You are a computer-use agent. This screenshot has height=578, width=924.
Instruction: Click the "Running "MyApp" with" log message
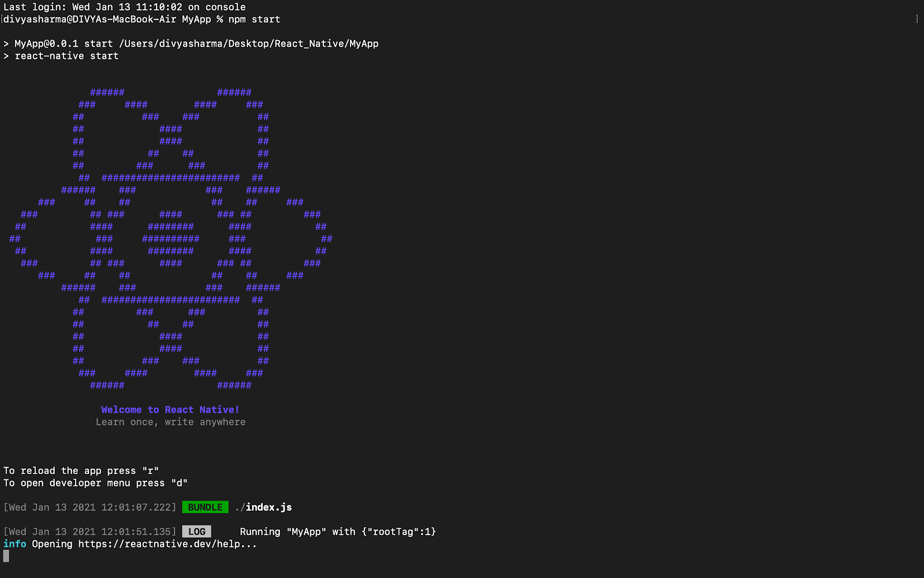338,531
